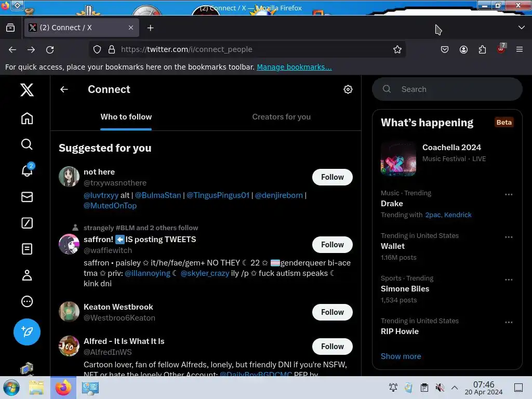Open Explore search icon in sidebar

click(27, 144)
